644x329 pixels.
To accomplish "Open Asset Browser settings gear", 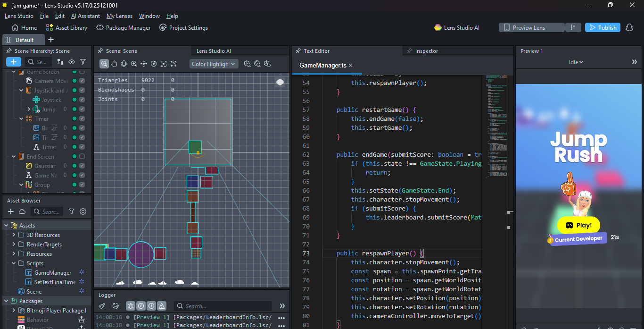I will pyautogui.click(x=83, y=211).
